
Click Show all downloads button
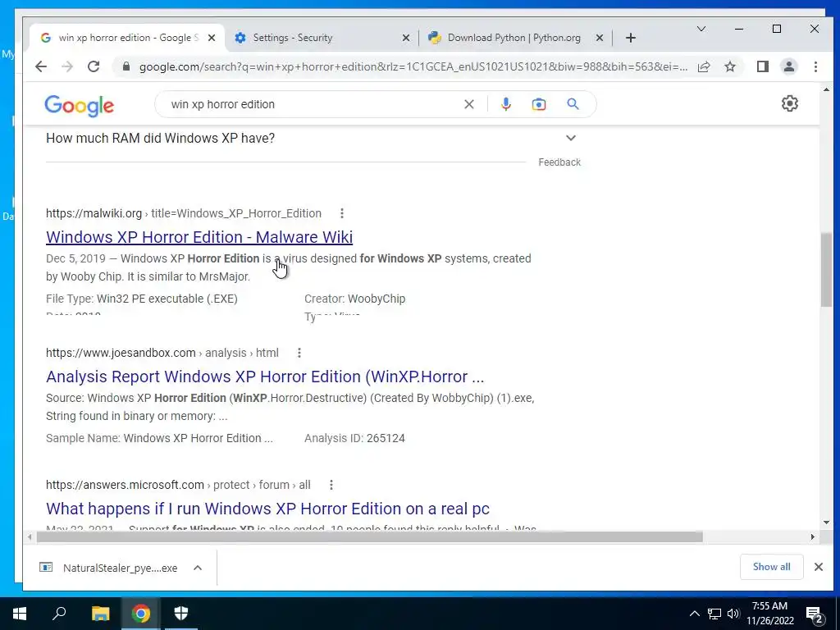[771, 567]
